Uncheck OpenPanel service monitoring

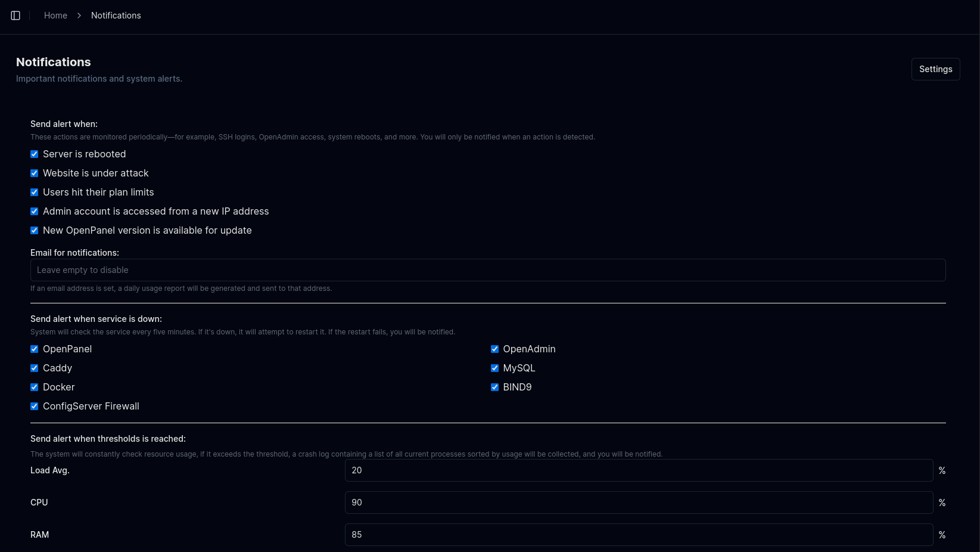click(x=34, y=349)
